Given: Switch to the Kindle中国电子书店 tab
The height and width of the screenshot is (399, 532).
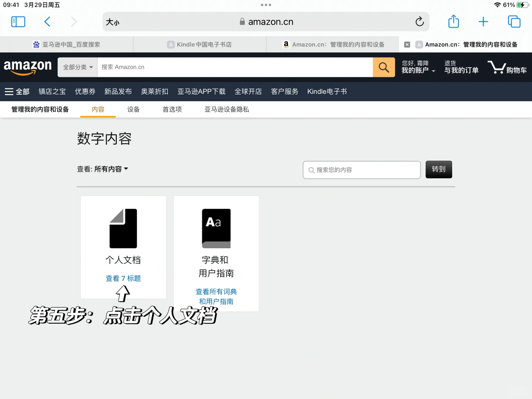Looking at the screenshot, I should 199,44.
